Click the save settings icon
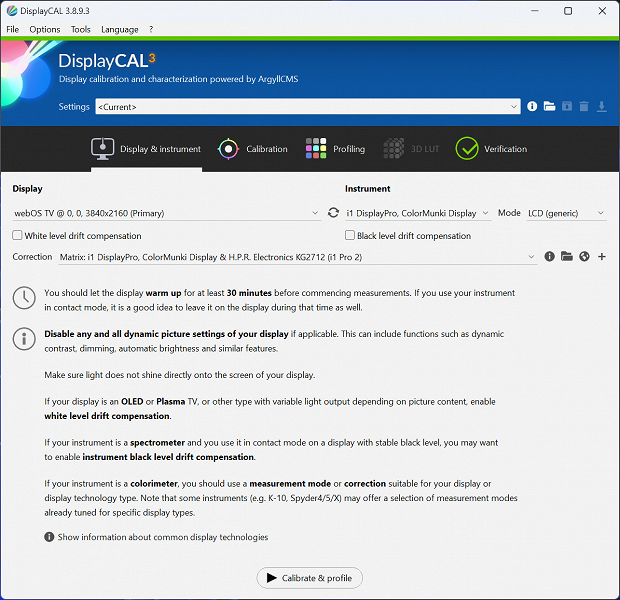Screen dimensions: 620x600 (x=567, y=106)
